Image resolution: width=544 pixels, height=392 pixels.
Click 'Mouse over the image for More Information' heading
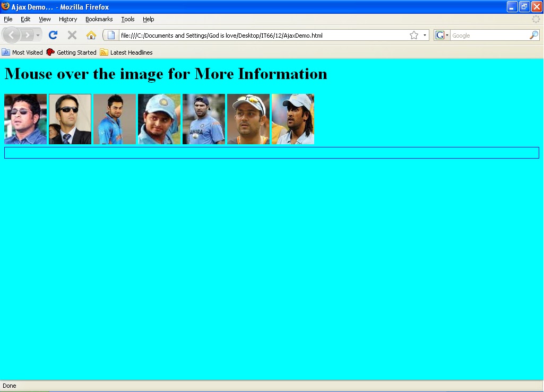(x=166, y=74)
